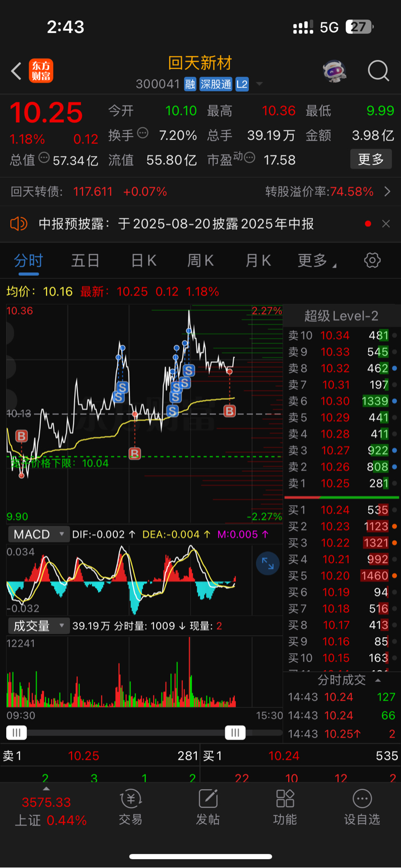Image resolution: width=401 pixels, height=868 pixels.
Task: Switch to the 月K tab
Action: (258, 260)
